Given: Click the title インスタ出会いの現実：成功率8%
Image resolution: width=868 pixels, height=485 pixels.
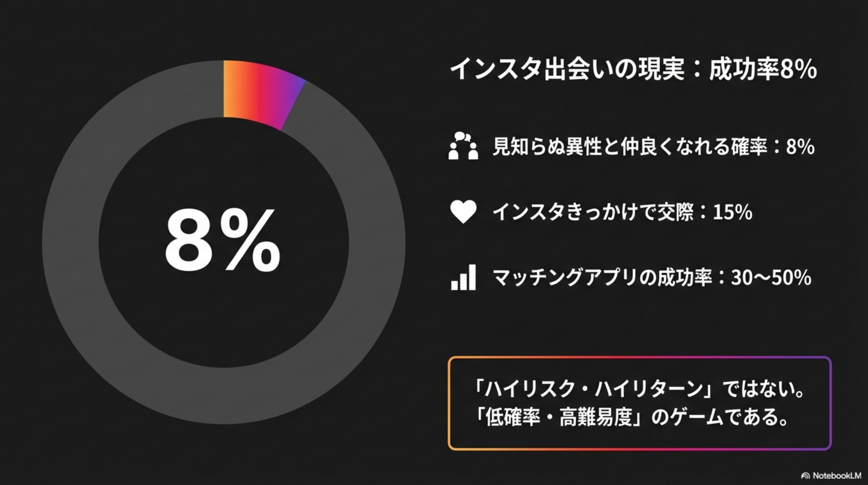Looking at the screenshot, I should click(x=633, y=69).
